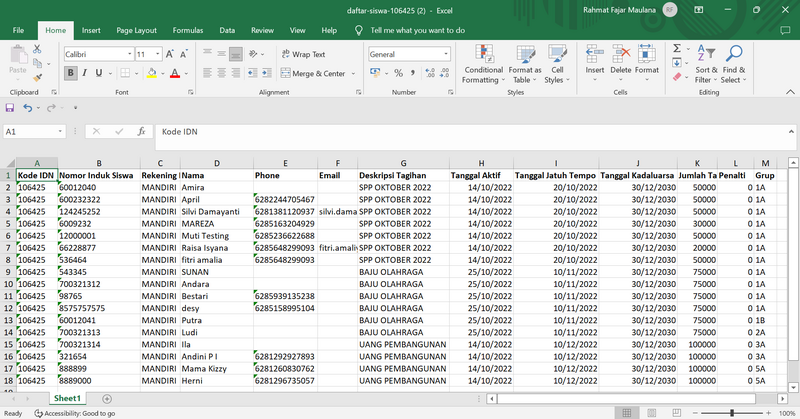The width and height of the screenshot is (800, 419).
Task: Increase indent in Alignment group
Action: point(267,73)
